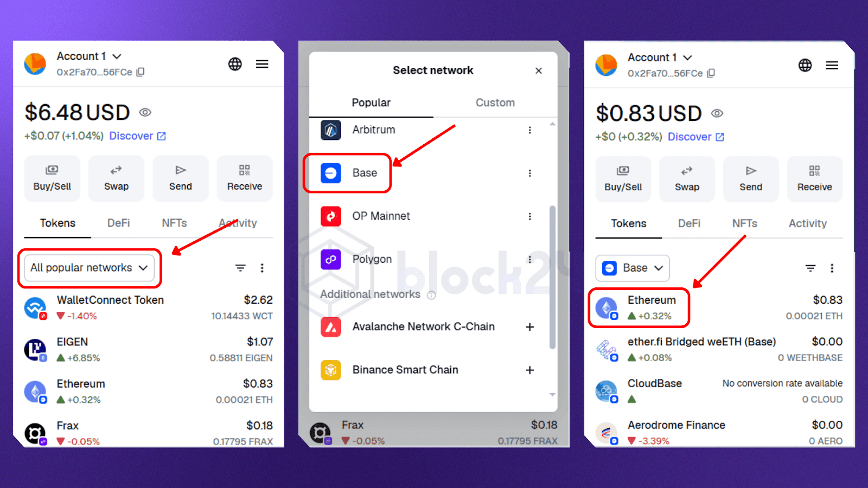Click the Swap button in left wallet
The height and width of the screenshot is (488, 868).
(x=116, y=178)
